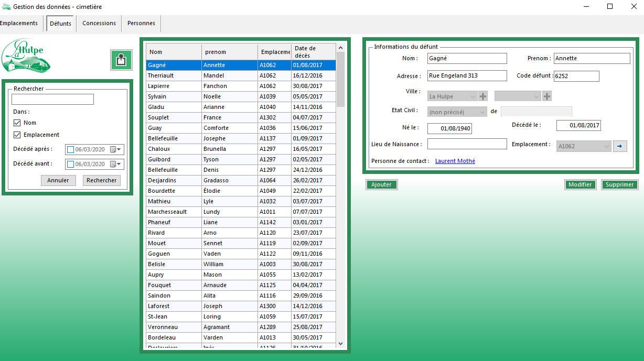
Task: Click plus icon beside the empty Ville dropdown
Action: 546,96
